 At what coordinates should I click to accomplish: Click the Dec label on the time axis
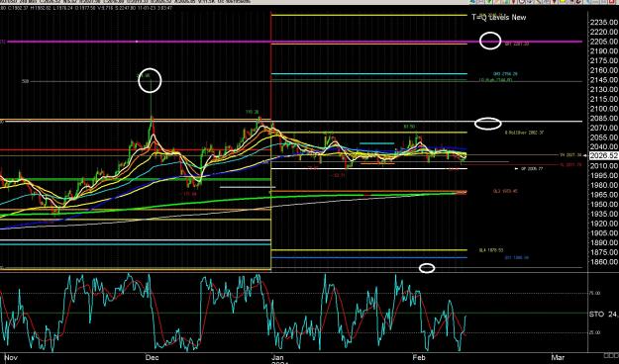pos(152,358)
